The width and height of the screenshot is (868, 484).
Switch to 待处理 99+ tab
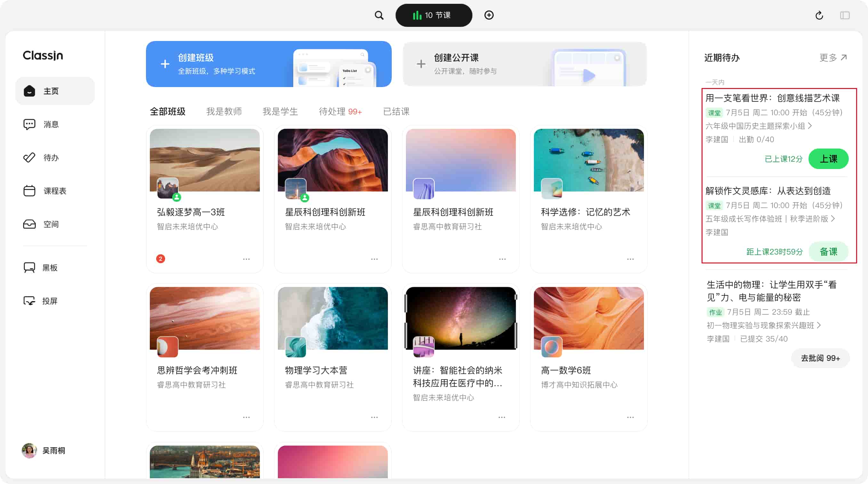coord(340,112)
